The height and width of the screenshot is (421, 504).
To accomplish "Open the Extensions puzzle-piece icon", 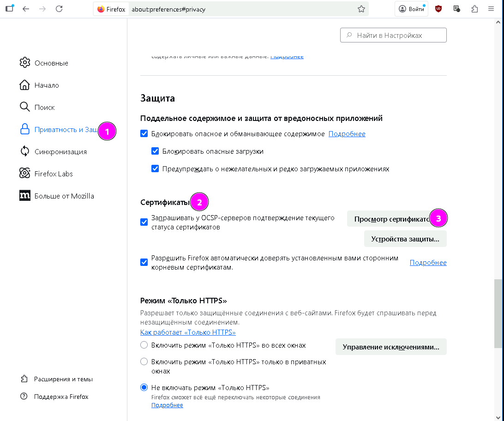I will [474, 9].
